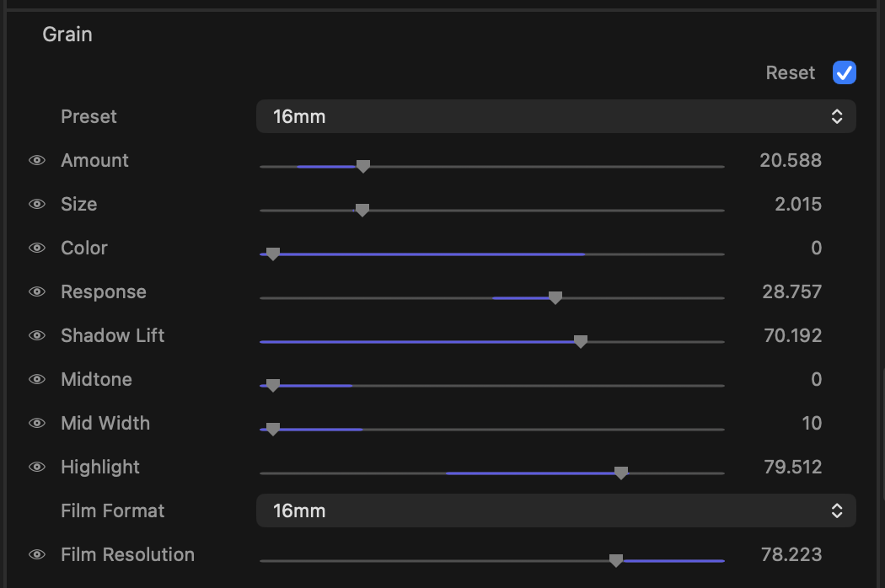The width and height of the screenshot is (885, 588).
Task: Toggle the Mid Width eye icon
Action: point(37,423)
